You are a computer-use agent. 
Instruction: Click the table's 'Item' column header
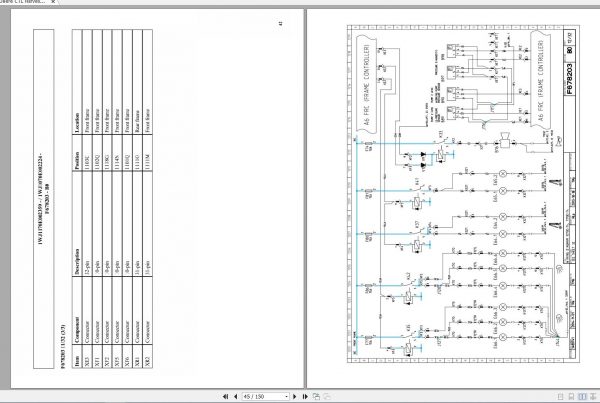(77, 361)
